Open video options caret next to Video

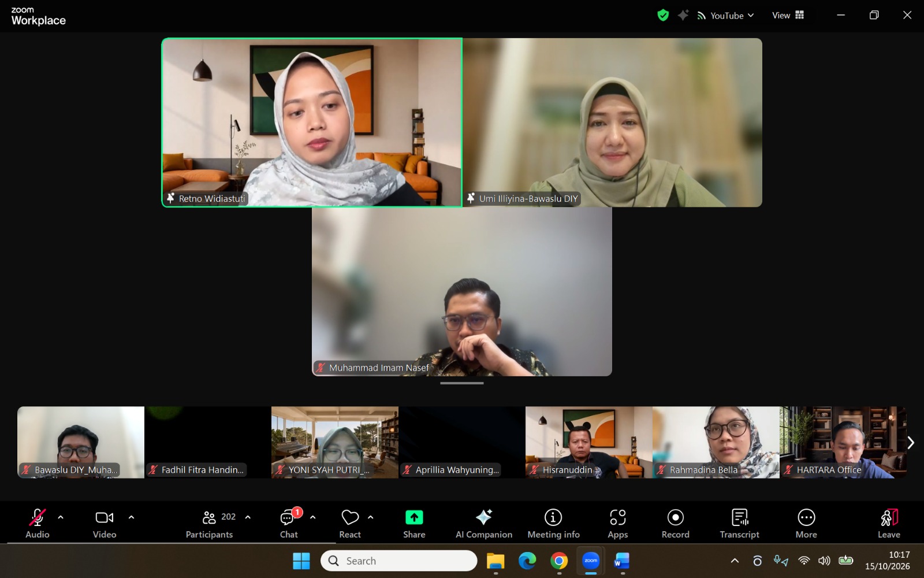[x=131, y=517]
